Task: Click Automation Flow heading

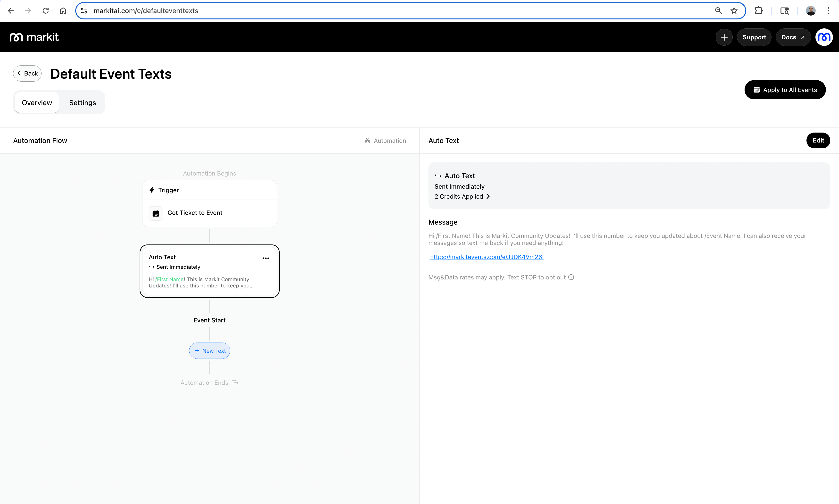Action: (40, 141)
